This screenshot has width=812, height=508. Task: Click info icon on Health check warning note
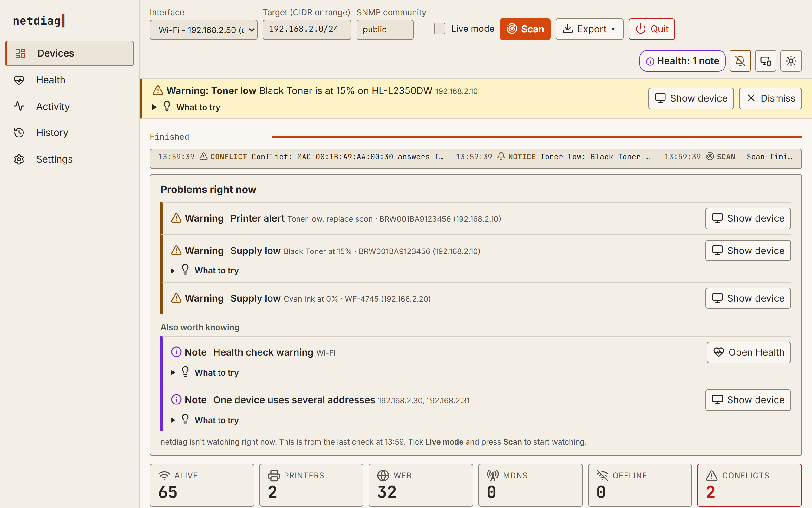tap(176, 352)
